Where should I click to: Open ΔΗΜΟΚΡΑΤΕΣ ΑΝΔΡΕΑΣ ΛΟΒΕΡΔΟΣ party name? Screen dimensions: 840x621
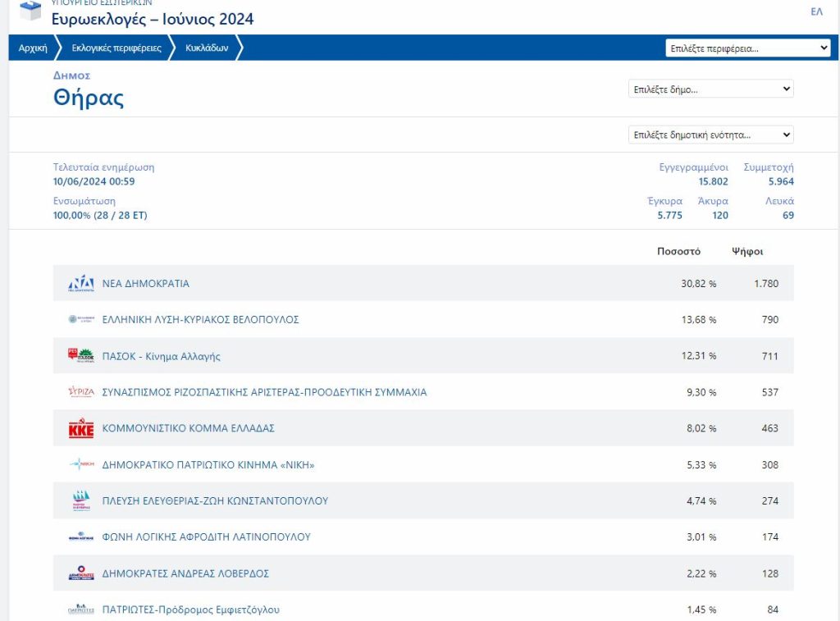185,573
